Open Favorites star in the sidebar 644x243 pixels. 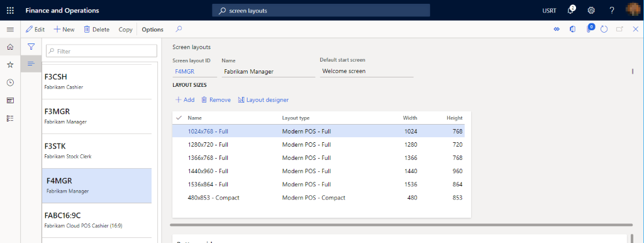tap(10, 65)
